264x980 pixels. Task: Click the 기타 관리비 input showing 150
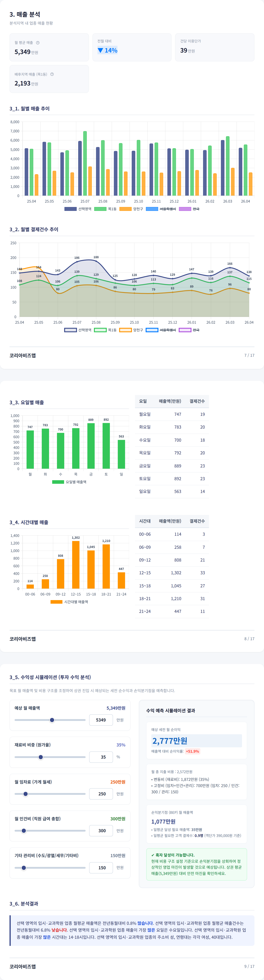(101, 868)
